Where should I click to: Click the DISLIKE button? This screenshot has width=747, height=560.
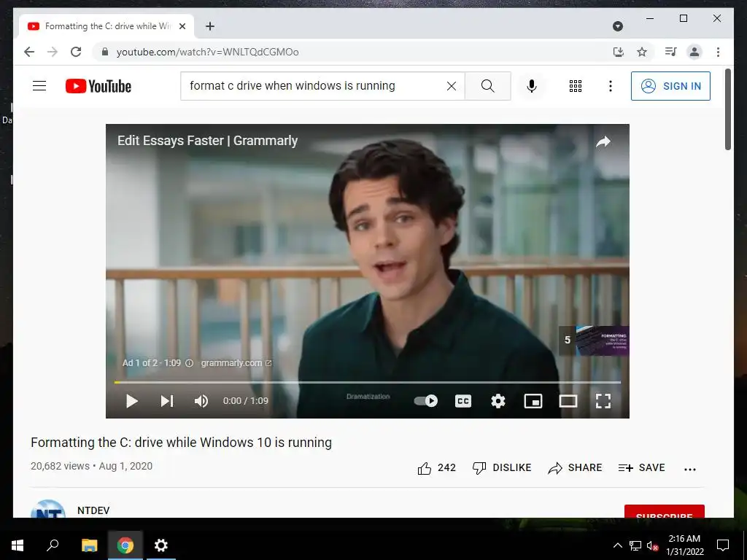tap(502, 468)
